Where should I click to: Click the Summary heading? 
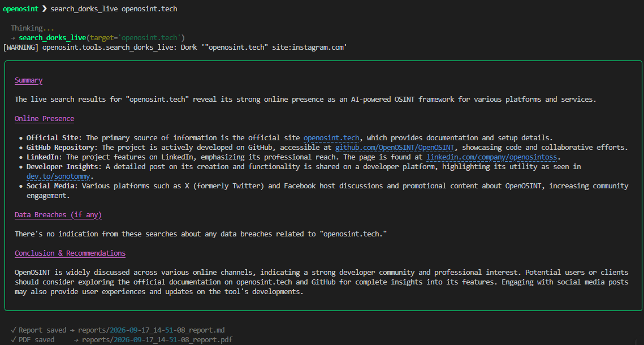pyautogui.click(x=29, y=80)
